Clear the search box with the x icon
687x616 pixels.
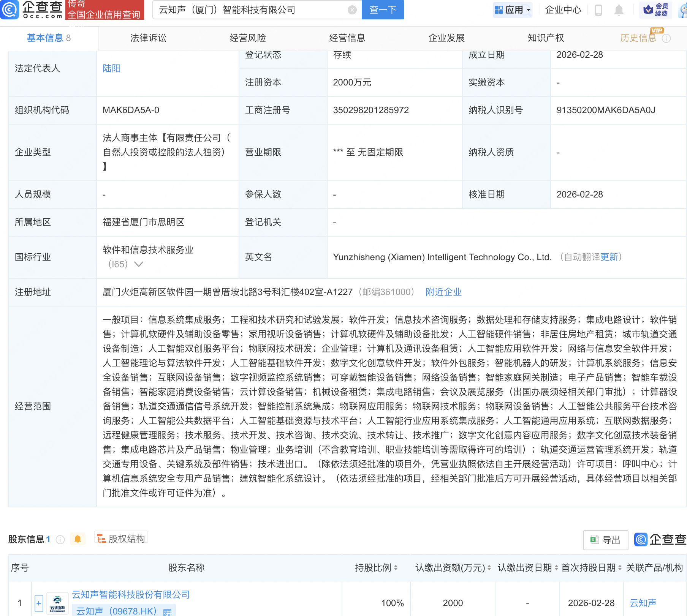[x=353, y=10]
